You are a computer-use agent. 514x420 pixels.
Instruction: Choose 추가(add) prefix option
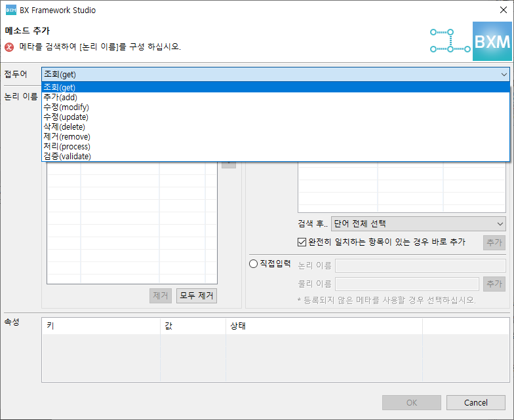(275, 97)
